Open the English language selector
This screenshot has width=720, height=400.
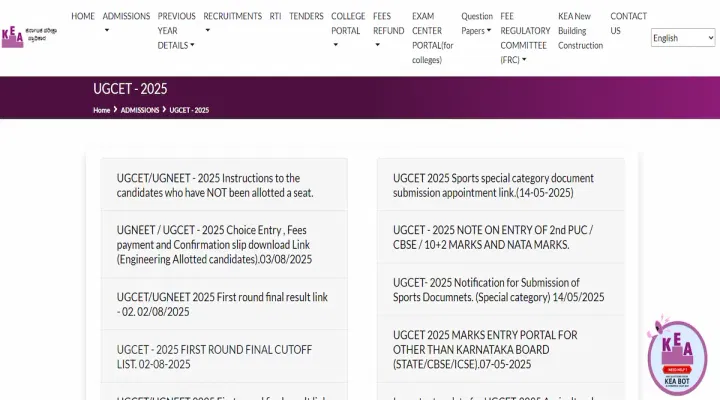[x=683, y=38]
